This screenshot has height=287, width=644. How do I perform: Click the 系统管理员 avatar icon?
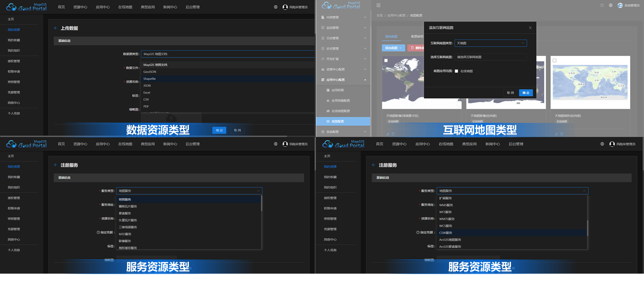pos(620,5)
